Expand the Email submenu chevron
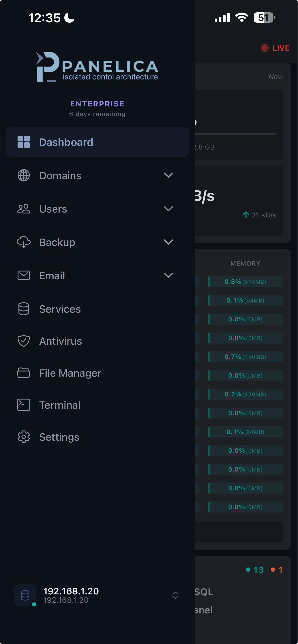Image resolution: width=298 pixels, height=644 pixels. tap(168, 275)
